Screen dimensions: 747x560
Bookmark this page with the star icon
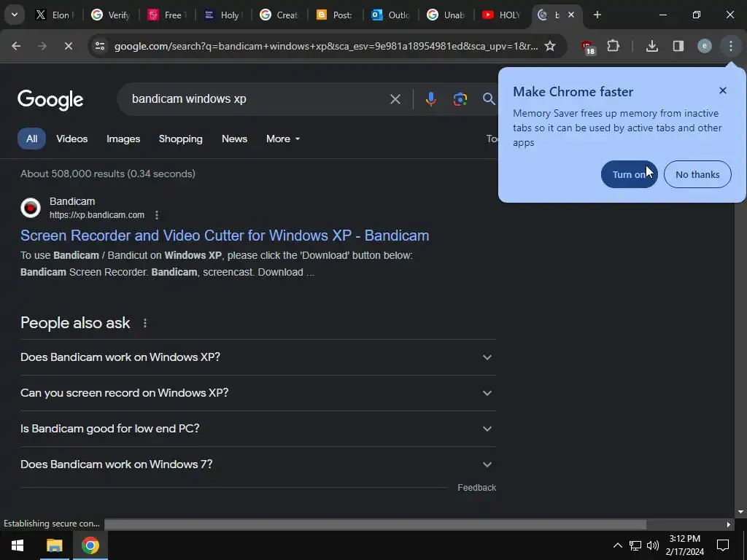tap(550, 46)
